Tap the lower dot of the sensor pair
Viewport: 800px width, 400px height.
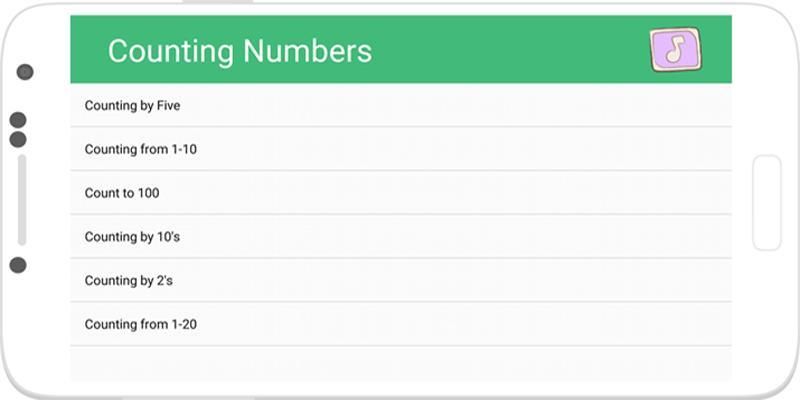pos(18,139)
